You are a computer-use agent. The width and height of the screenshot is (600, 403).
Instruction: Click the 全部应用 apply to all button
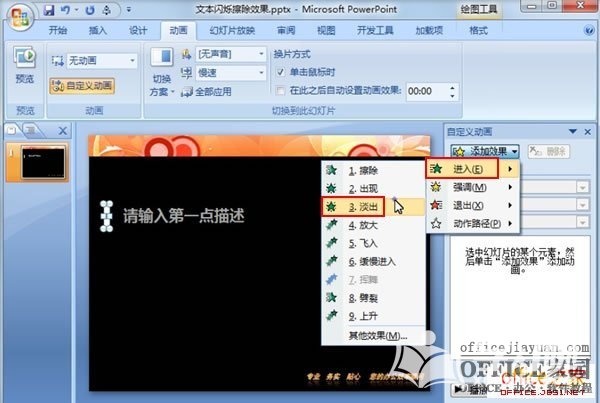tap(215, 90)
